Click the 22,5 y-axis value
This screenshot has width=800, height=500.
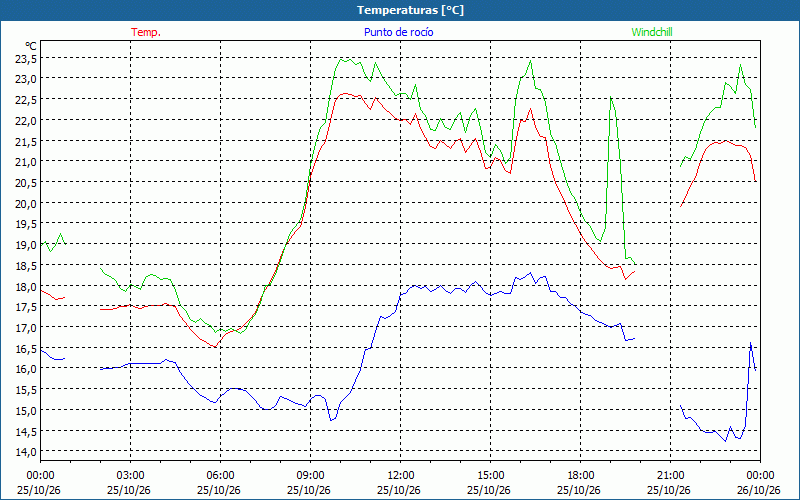point(26,100)
